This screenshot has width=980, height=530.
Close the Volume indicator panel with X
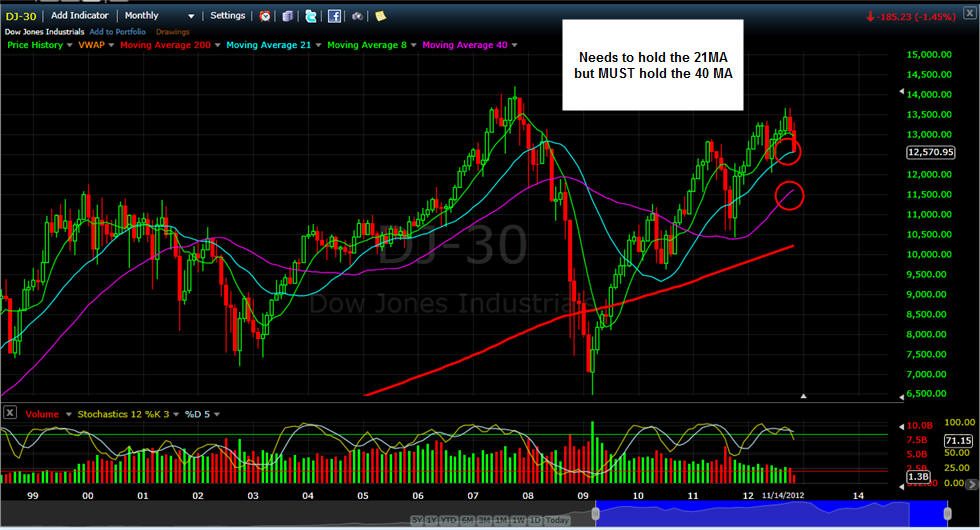pyautogui.click(x=10, y=412)
